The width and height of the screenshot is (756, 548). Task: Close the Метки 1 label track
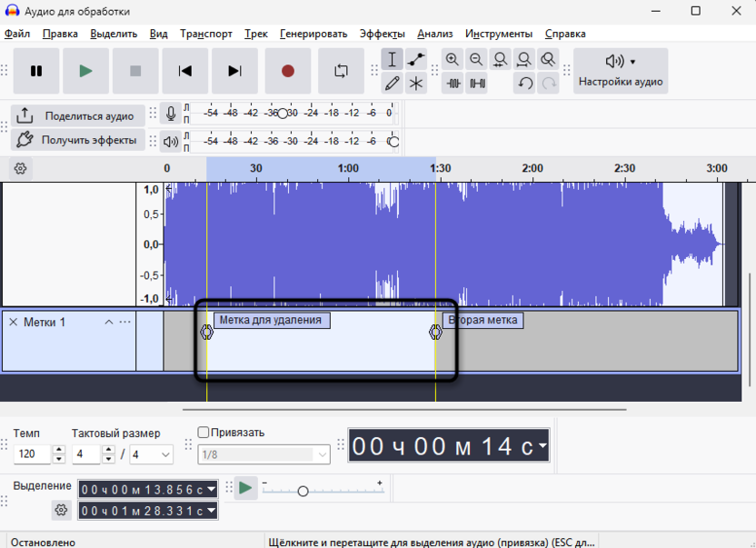coord(13,322)
